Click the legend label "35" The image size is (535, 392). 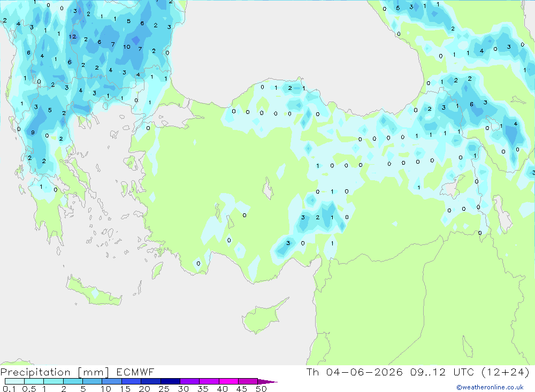pos(203,389)
